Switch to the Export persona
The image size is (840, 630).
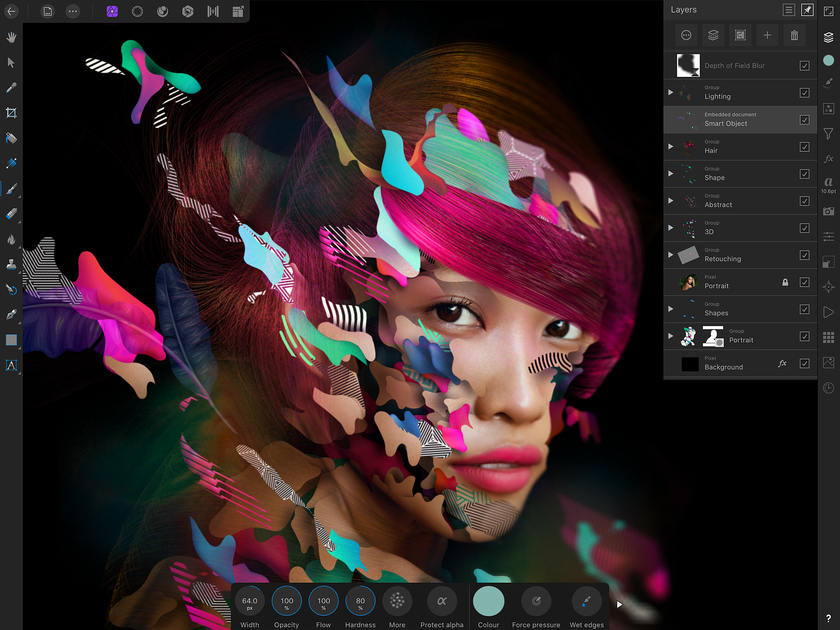tap(238, 11)
